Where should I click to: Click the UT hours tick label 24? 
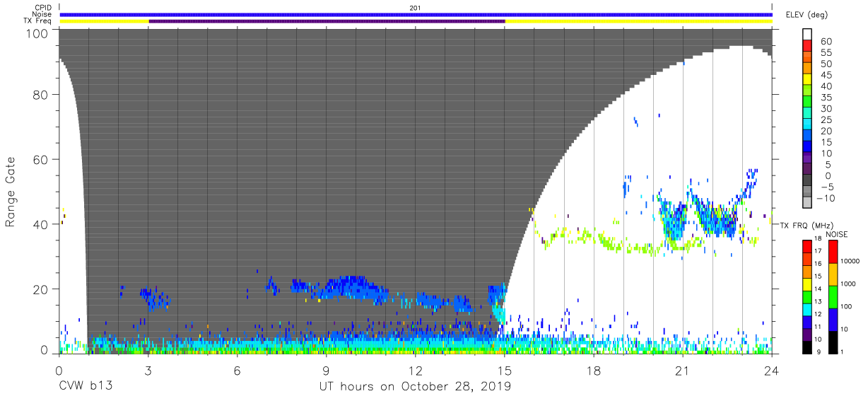tap(772, 371)
